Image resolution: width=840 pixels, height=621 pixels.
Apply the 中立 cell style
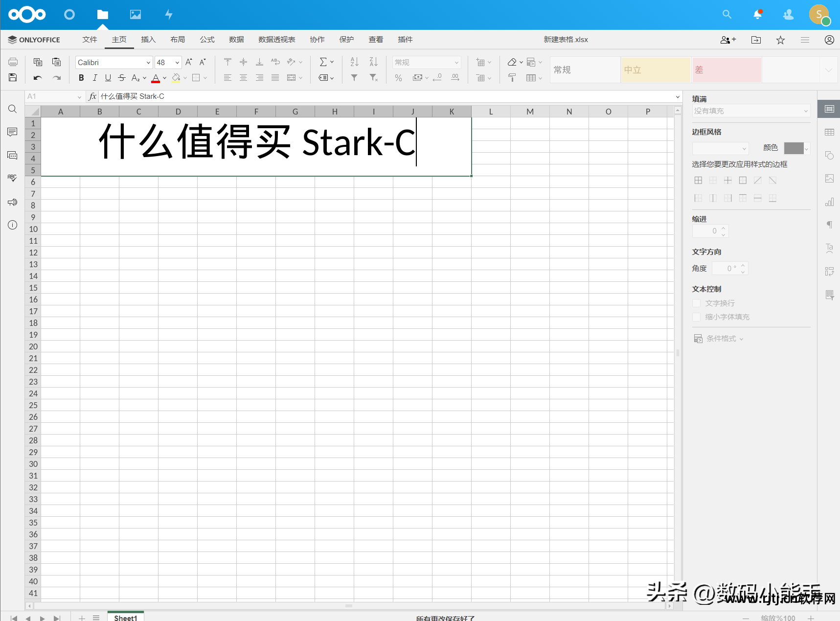(656, 70)
